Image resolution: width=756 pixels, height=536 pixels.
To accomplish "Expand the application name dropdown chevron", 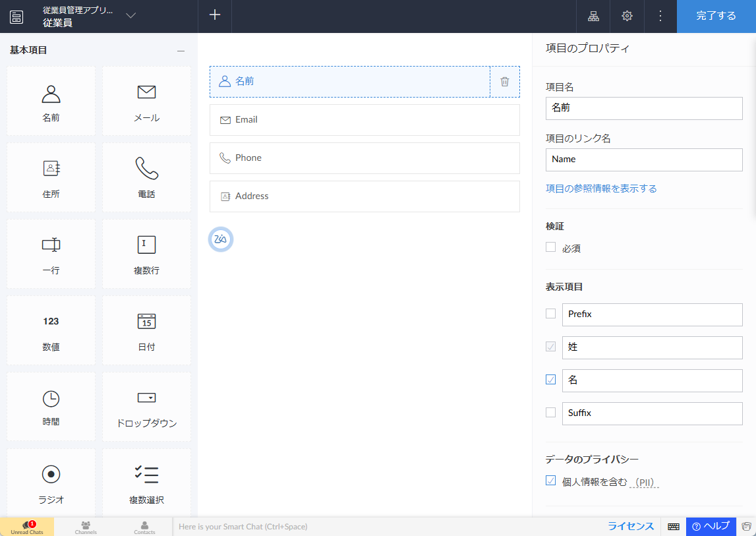I will pyautogui.click(x=131, y=16).
